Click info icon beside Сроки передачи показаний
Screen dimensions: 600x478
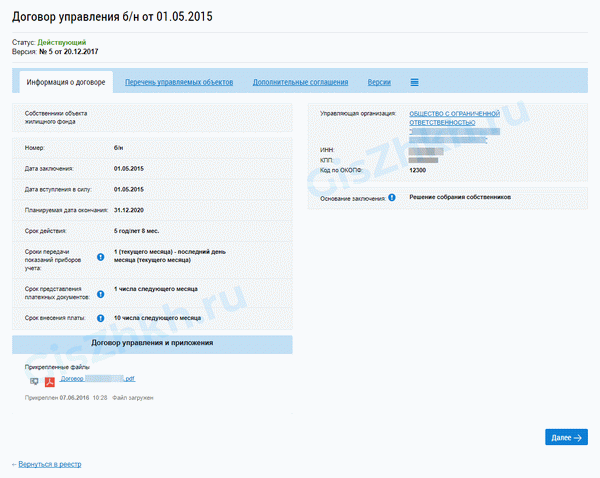point(100,257)
